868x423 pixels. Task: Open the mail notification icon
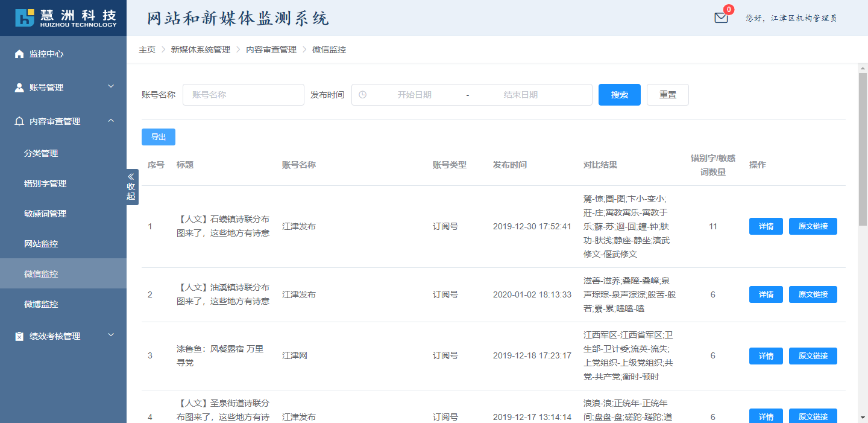pyautogui.click(x=721, y=18)
